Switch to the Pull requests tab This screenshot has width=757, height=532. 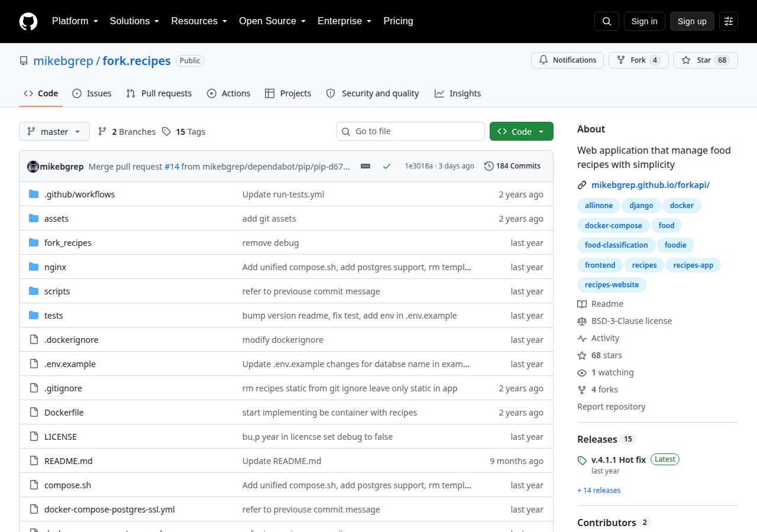[x=159, y=93]
